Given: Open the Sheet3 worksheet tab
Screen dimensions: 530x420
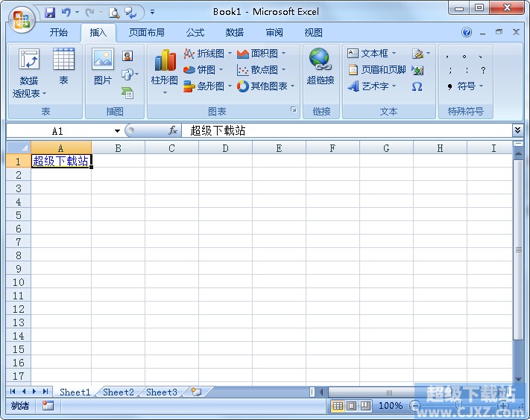Looking at the screenshot, I should tap(162, 392).
